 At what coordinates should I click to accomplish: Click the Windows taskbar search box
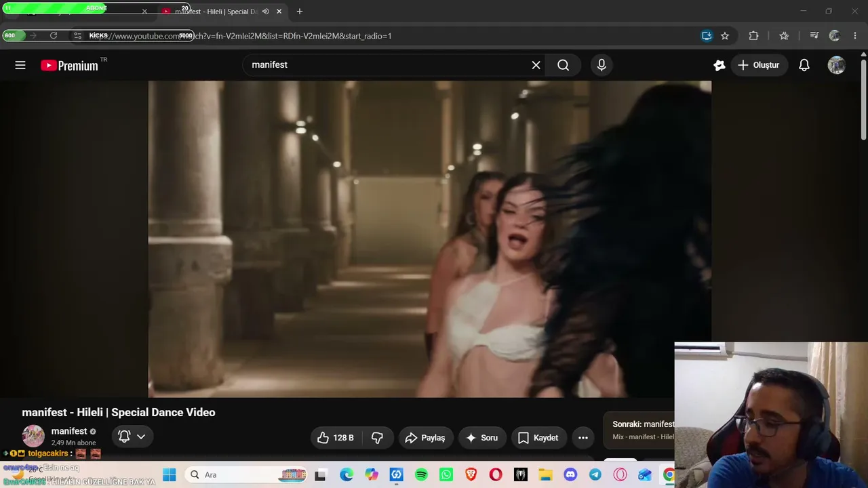pos(247,475)
